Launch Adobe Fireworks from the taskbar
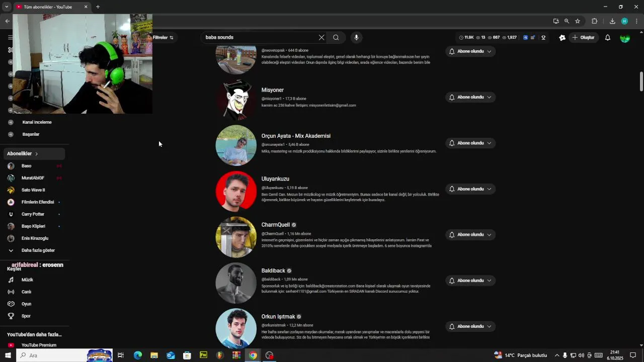This screenshot has height=362, width=644. pyautogui.click(x=203, y=355)
